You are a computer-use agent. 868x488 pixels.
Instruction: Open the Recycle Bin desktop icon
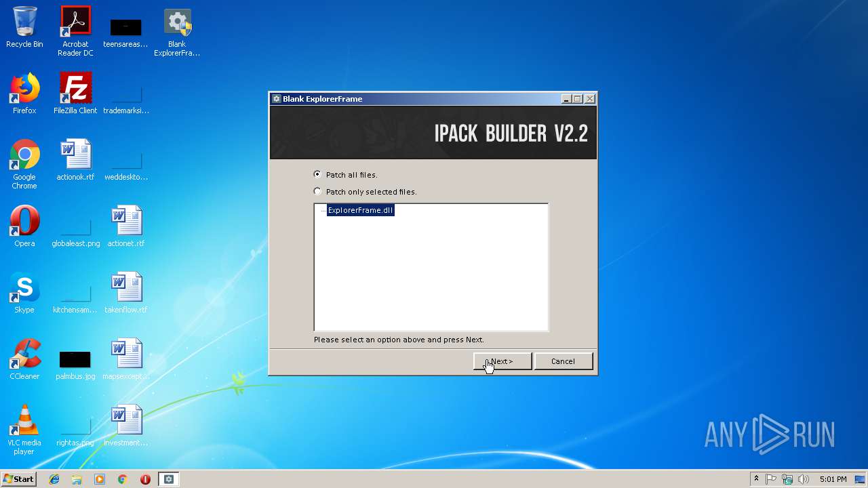pos(24,28)
